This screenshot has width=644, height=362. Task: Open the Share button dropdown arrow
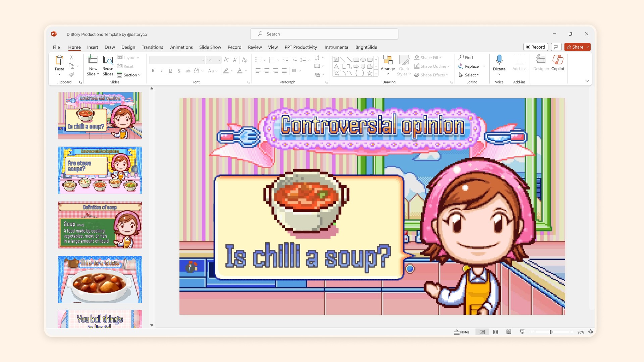pos(588,47)
